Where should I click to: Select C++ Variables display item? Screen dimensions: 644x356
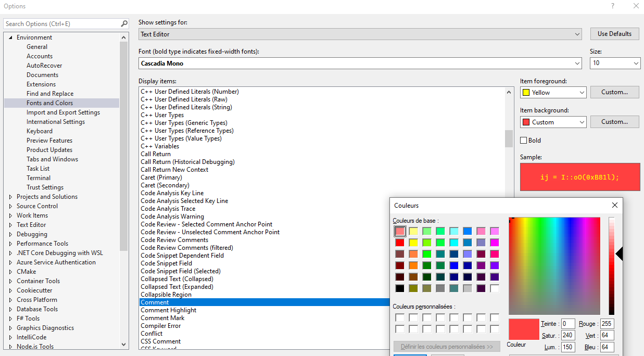(x=160, y=146)
